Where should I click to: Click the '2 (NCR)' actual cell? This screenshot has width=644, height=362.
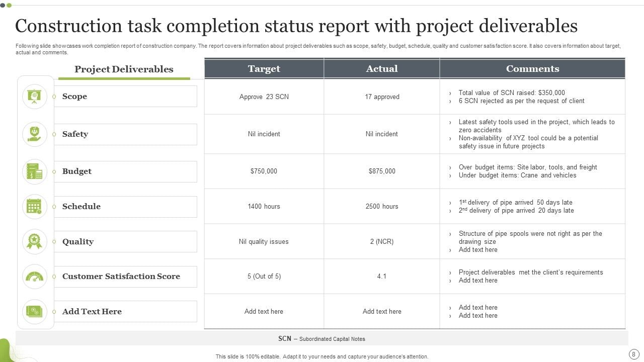(382, 241)
